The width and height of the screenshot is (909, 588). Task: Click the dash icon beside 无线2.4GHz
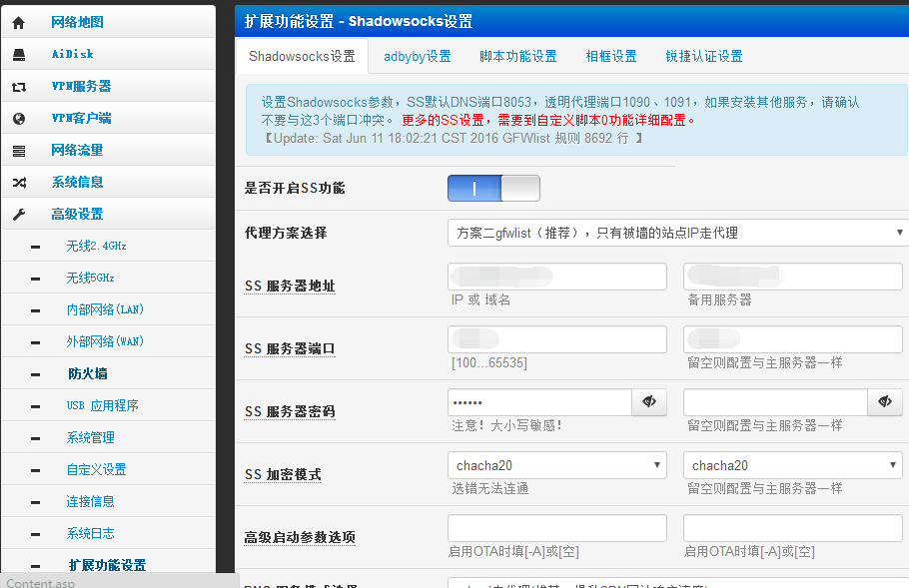pos(35,247)
